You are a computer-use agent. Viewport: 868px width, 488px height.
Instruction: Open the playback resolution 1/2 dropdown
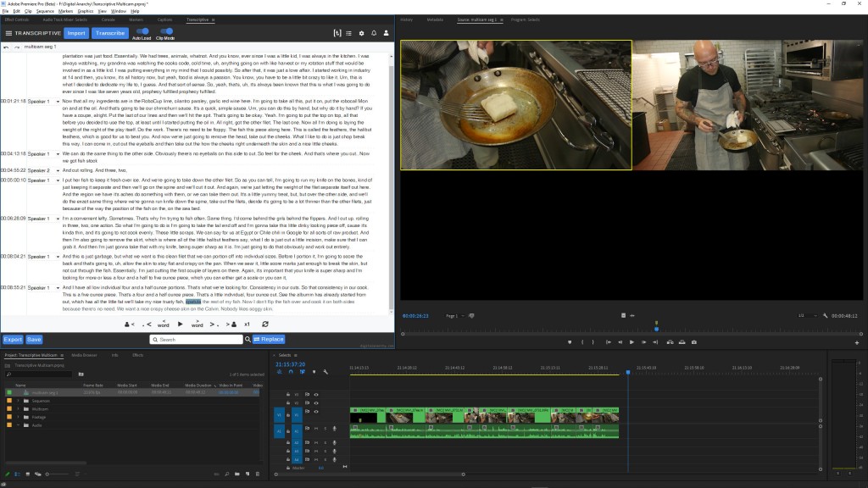[807, 315]
